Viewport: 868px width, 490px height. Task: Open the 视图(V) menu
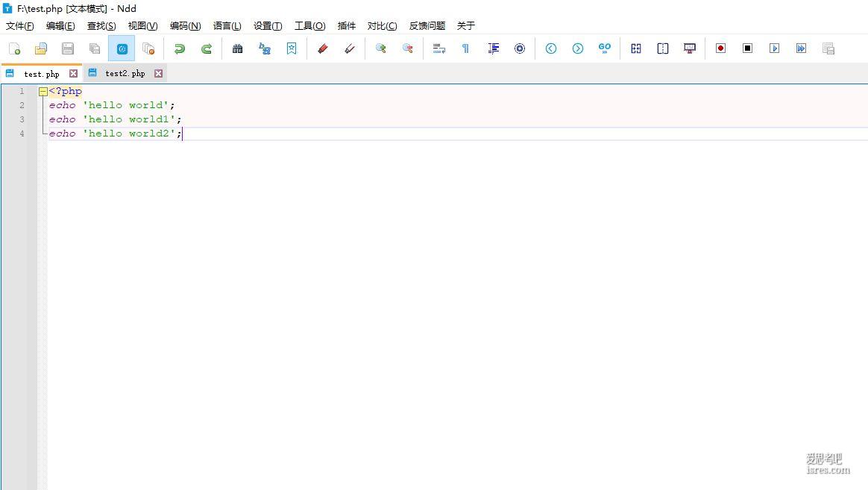(143, 26)
